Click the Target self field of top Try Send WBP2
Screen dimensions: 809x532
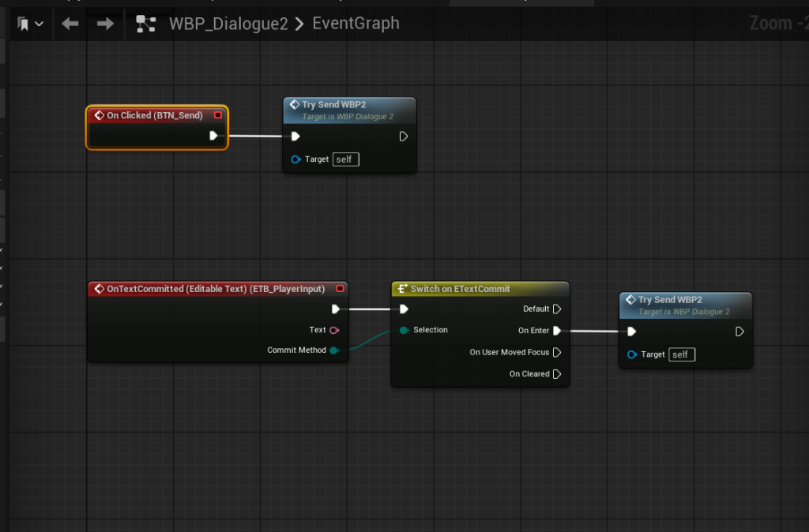[345, 159]
